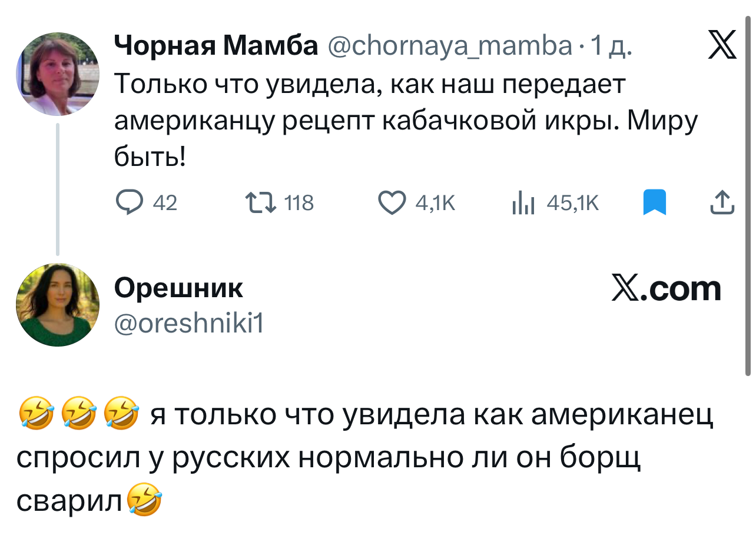Open the @chornaya_mamba handle link

pyautogui.click(x=449, y=45)
